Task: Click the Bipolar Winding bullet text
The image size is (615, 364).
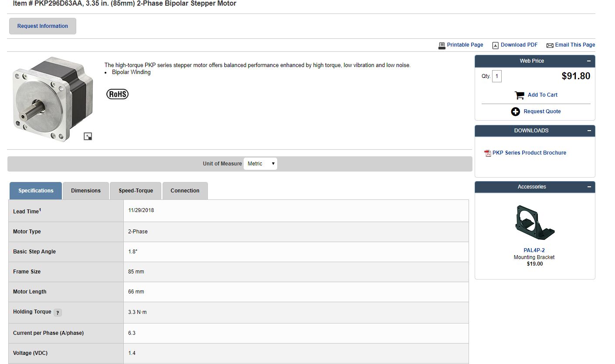Action: tap(131, 72)
